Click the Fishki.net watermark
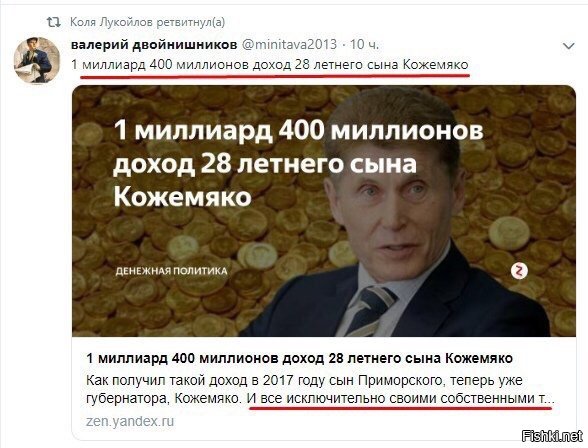 (553, 436)
